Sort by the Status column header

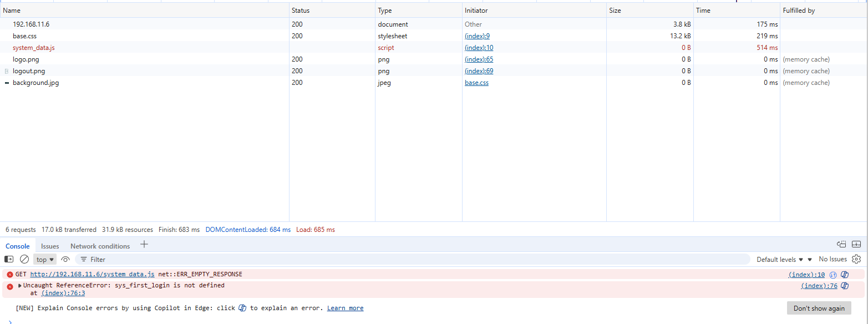332,11
